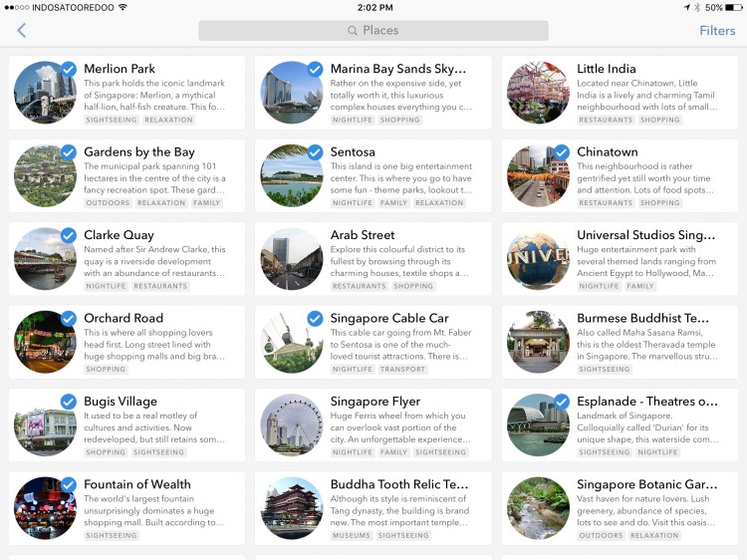The width and height of the screenshot is (747, 560).
Task: Tap the search magnifier icon
Action: click(353, 31)
